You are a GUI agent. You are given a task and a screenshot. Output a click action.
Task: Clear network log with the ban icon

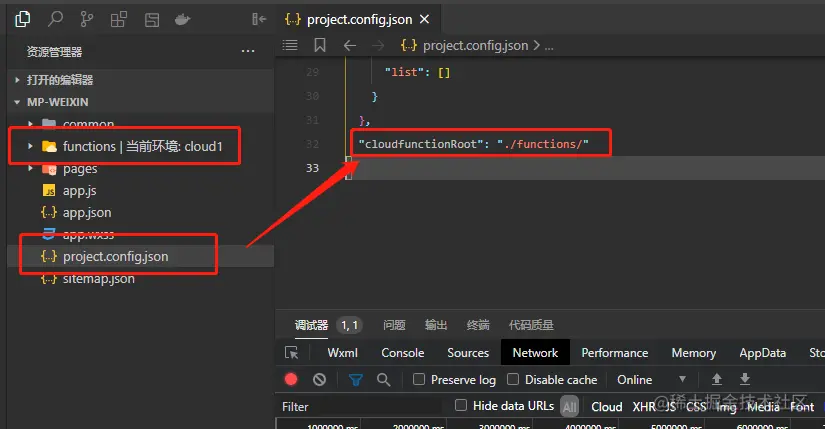tap(319, 380)
